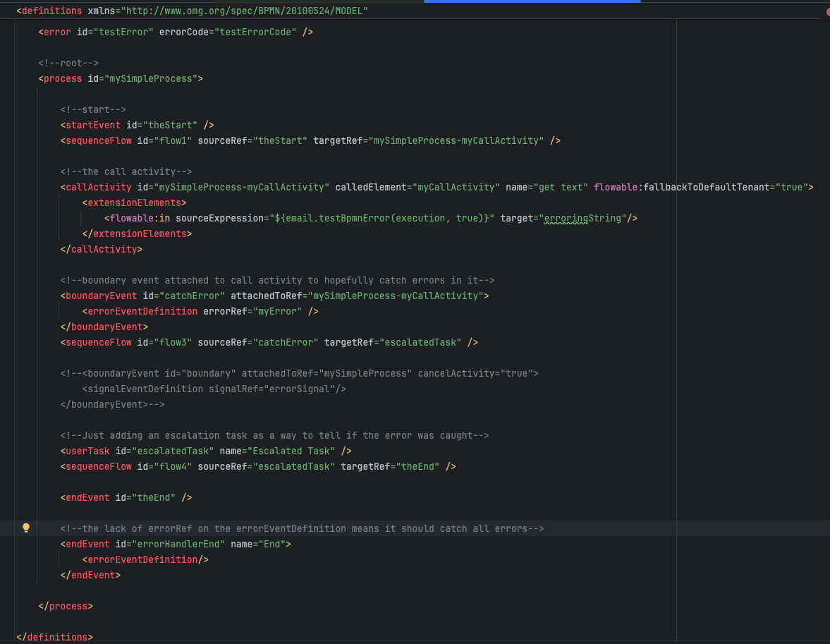Click the closing process tag
830x644 pixels.
pyautogui.click(x=66, y=607)
